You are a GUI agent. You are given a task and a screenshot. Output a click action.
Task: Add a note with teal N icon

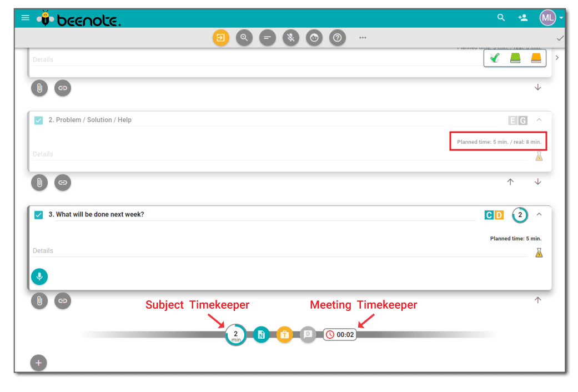pos(262,335)
